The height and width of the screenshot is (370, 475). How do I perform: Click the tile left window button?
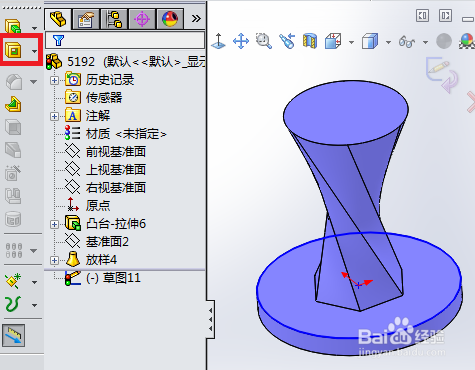coord(422,16)
